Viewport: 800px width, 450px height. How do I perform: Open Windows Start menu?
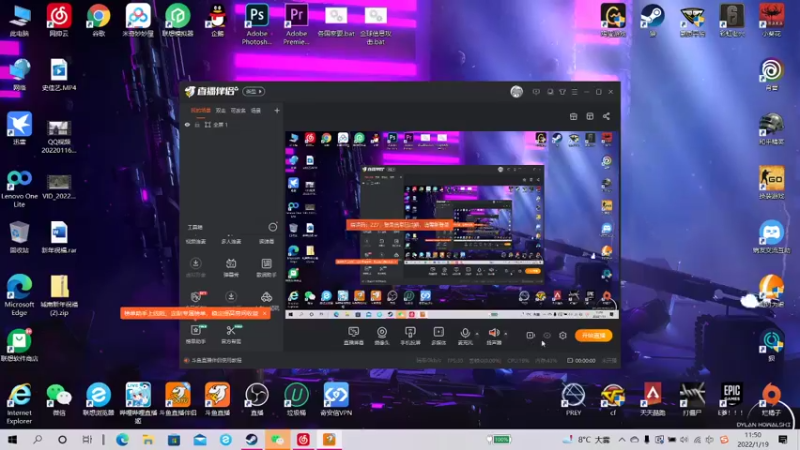[12, 439]
